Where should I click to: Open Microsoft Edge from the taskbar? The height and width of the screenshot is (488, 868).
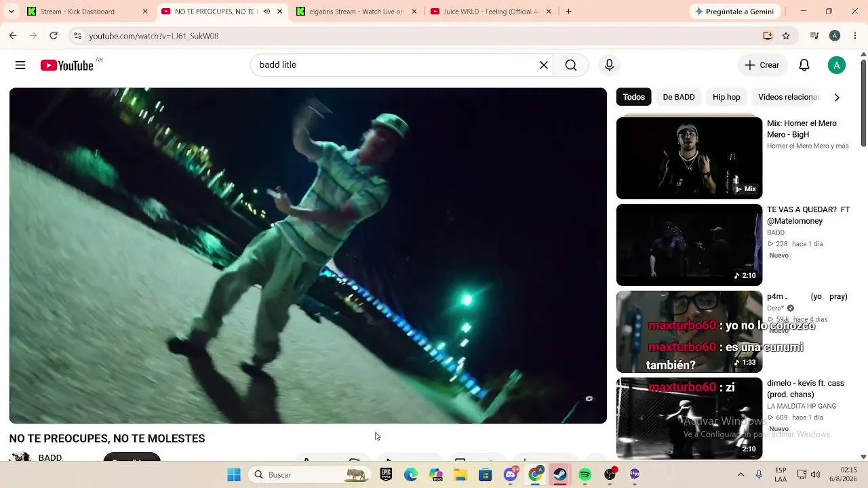(x=411, y=474)
